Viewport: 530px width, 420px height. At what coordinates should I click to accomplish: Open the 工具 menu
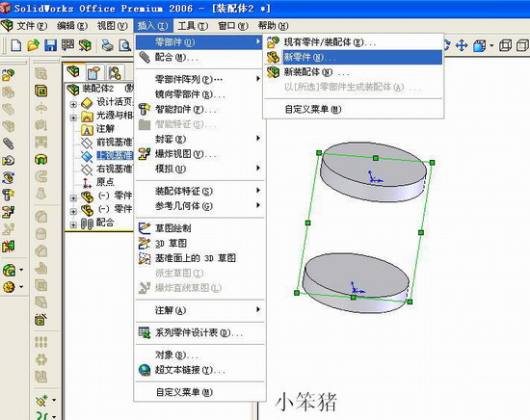(193, 26)
